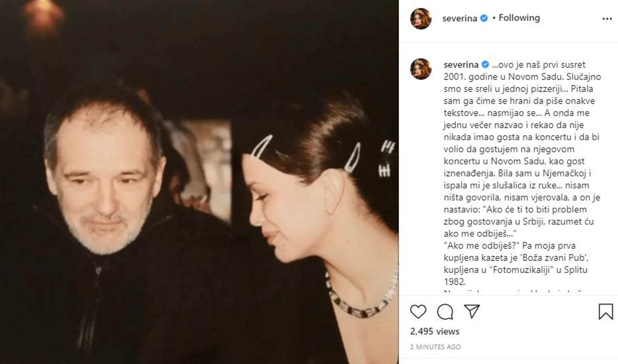Click the Following button to unfollow

pyautogui.click(x=519, y=18)
